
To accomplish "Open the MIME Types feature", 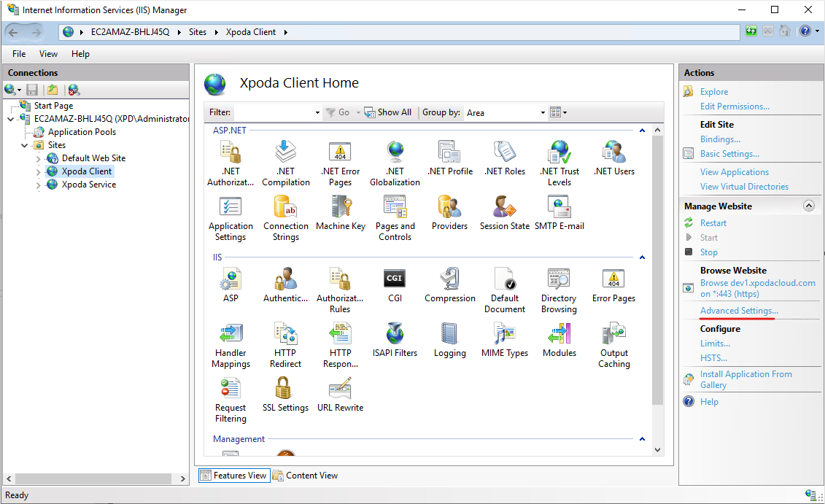I will [505, 340].
